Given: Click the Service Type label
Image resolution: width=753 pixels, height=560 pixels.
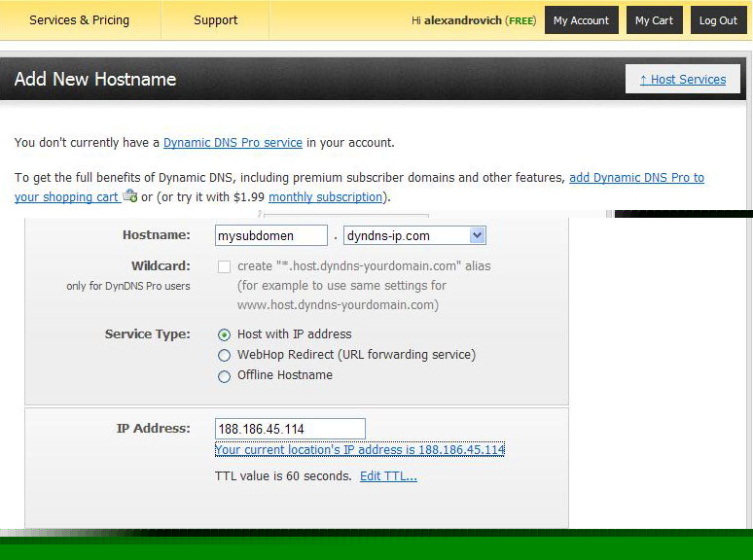Looking at the screenshot, I should 148,334.
